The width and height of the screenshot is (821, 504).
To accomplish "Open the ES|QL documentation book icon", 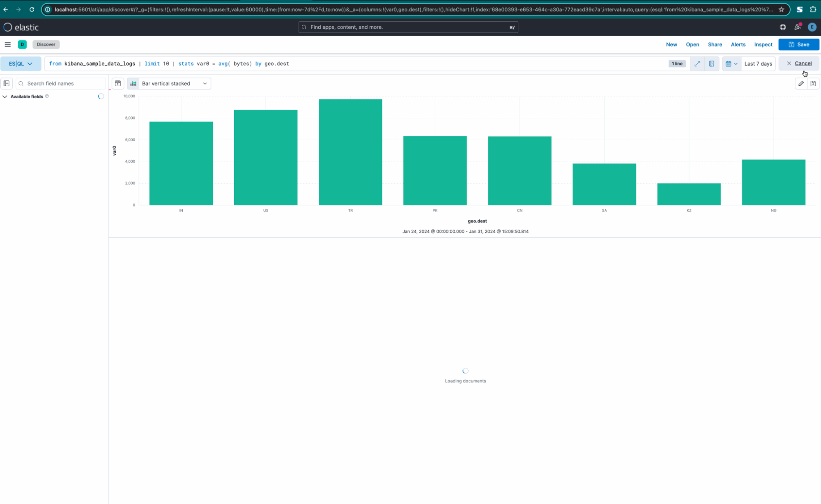I will (x=711, y=64).
